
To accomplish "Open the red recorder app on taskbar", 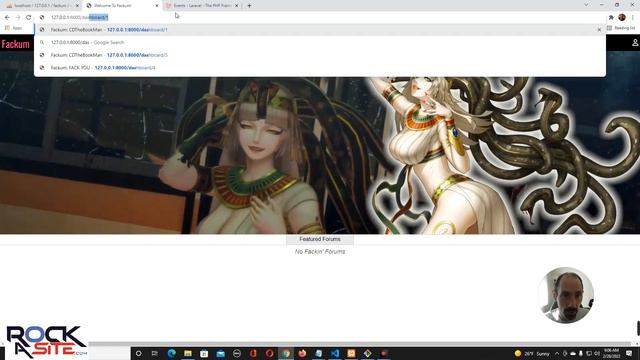I will 384,353.
